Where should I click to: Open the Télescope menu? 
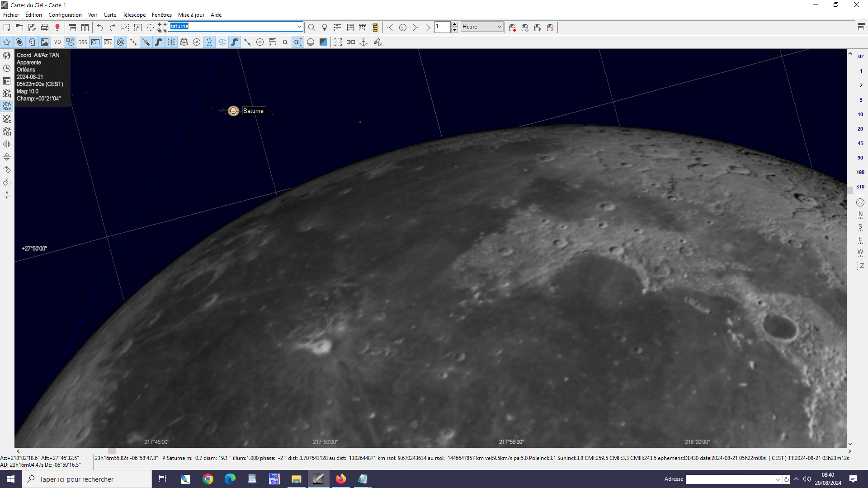[x=134, y=15]
